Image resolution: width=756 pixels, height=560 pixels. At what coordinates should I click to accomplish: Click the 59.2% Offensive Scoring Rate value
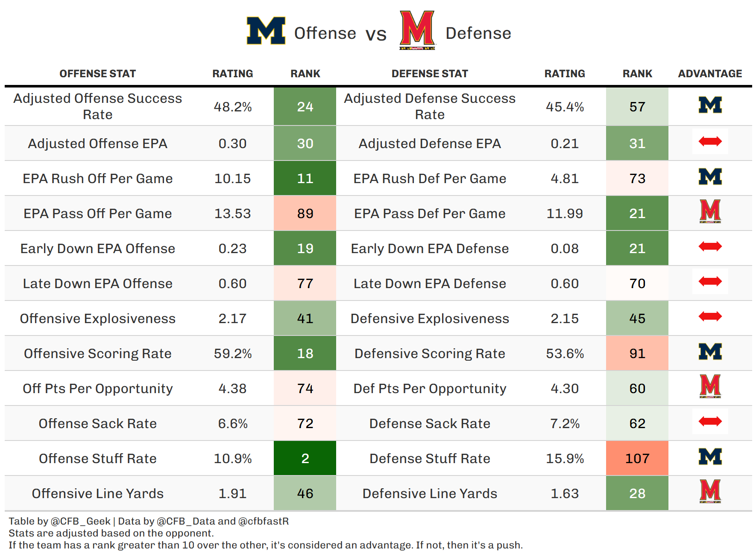(233, 353)
